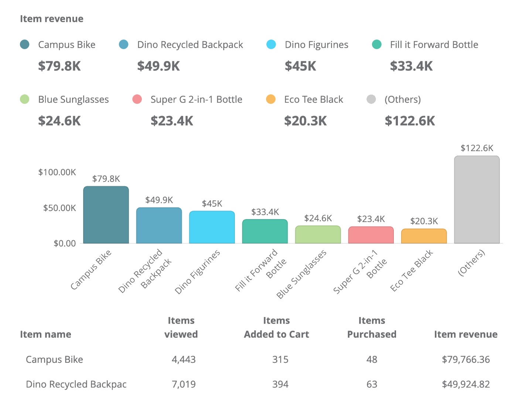The image size is (532, 399).
Task: Click the Dino Recycled Backpack legend dot
Action: click(x=123, y=44)
